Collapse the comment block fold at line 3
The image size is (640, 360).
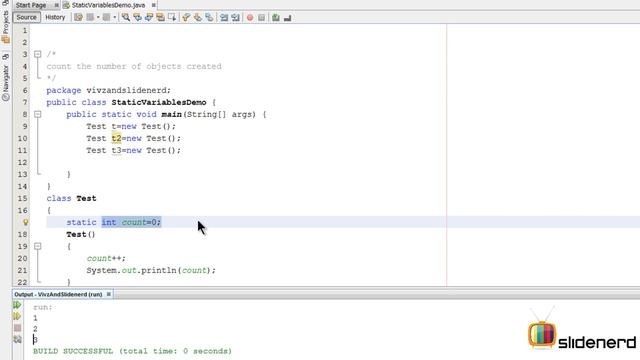tap(38, 54)
